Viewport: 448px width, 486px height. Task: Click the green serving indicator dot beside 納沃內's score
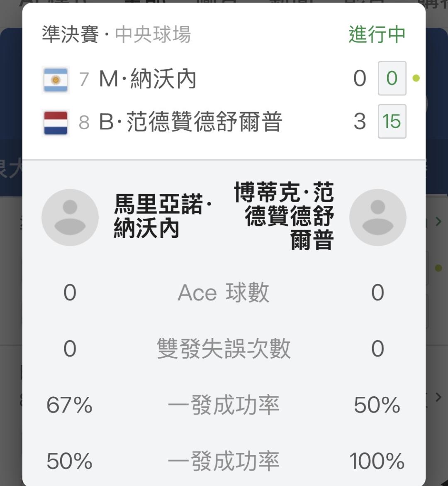[x=416, y=78]
